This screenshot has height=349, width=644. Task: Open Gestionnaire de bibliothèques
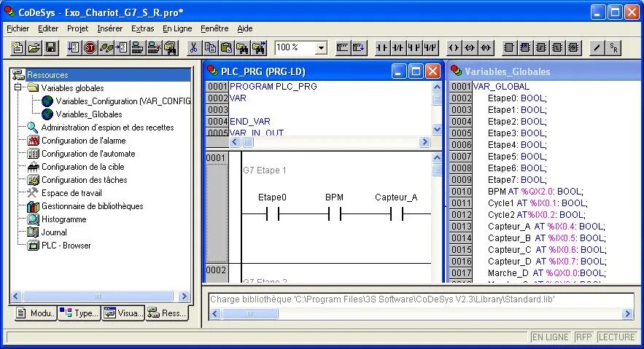point(85,206)
